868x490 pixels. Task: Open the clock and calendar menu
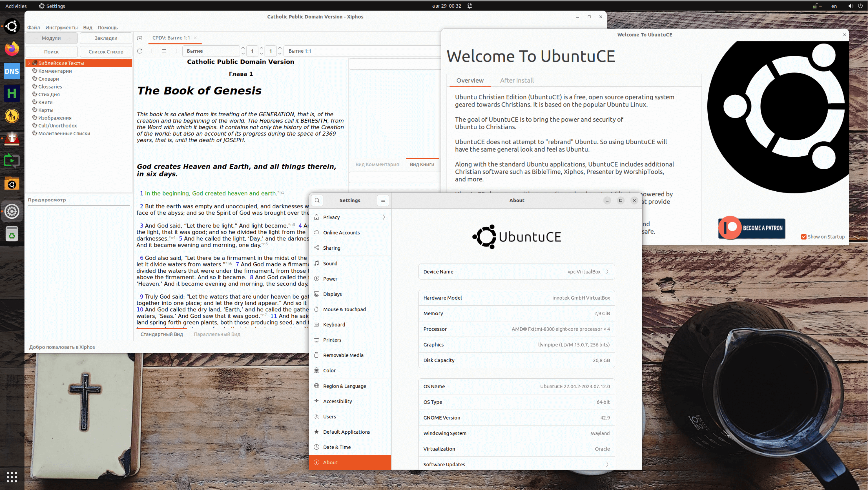(x=446, y=6)
